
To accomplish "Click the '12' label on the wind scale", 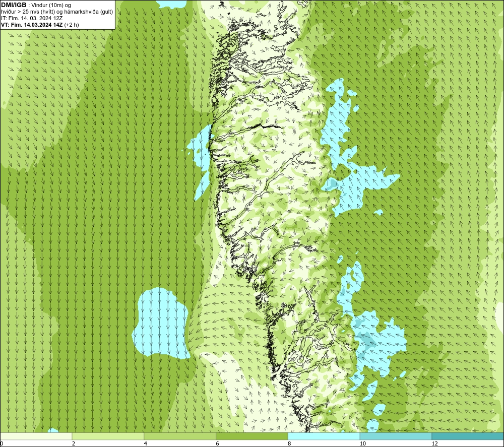I will [x=434, y=443].
